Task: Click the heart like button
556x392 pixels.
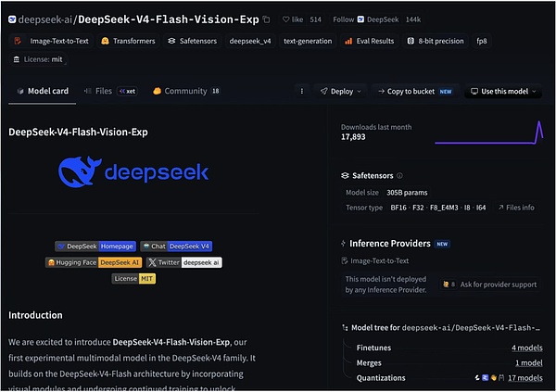Action: coord(293,19)
